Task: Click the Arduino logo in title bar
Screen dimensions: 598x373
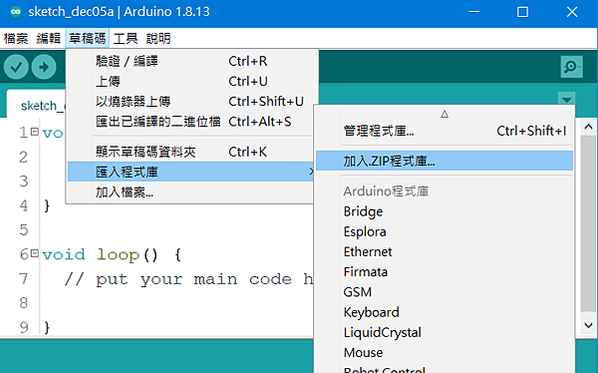Action: [x=15, y=12]
